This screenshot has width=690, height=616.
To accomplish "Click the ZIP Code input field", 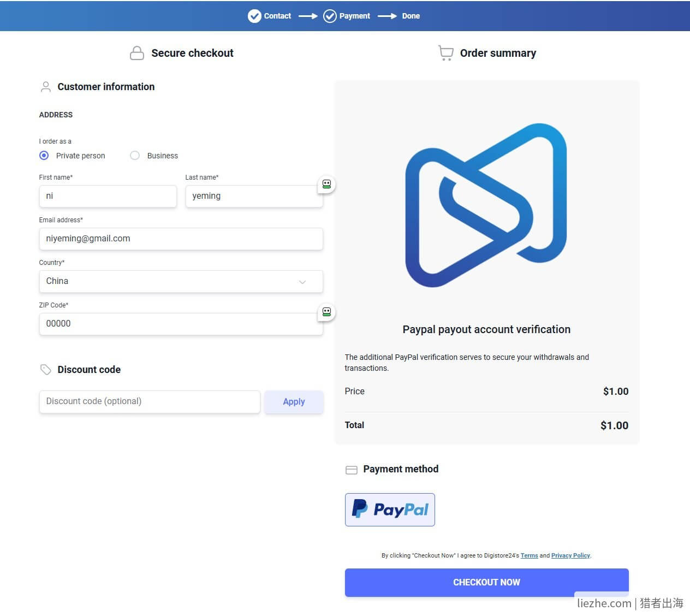I will 181,324.
